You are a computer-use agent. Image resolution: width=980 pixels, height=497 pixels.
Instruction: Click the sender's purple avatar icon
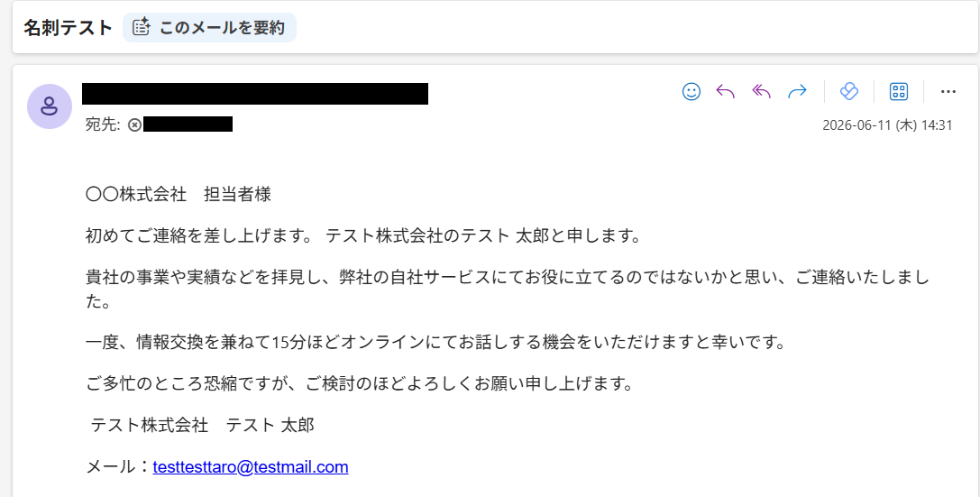50,106
